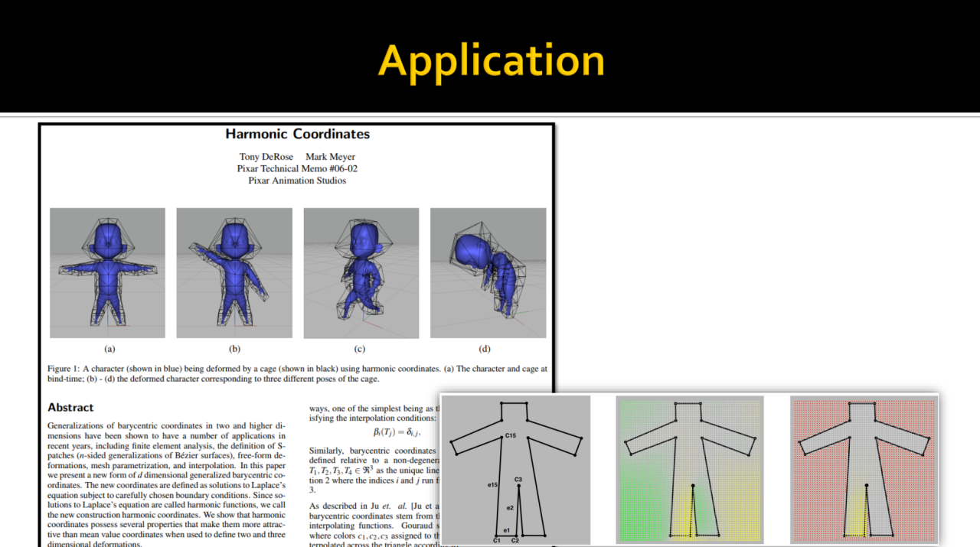Click the Figure 1 caption text

pyautogui.click(x=297, y=373)
